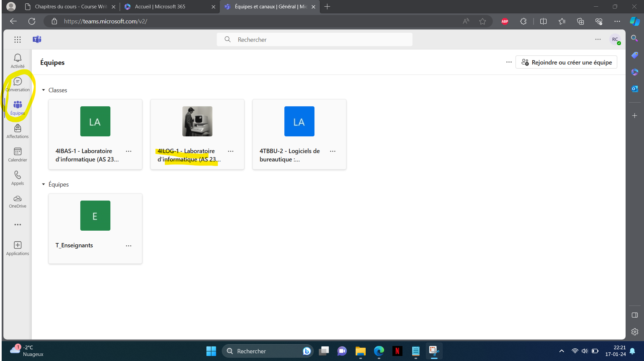Open the Edge sidebar Outlook icon
The image size is (644, 361).
coord(635,89)
